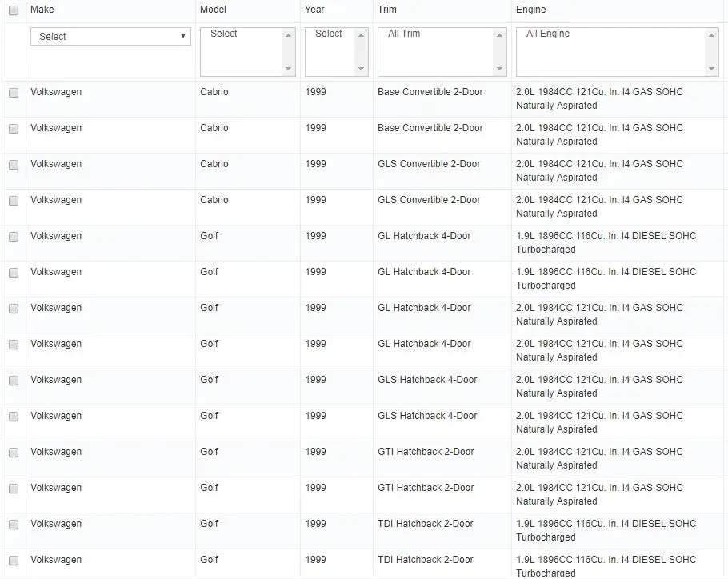The width and height of the screenshot is (728, 579).
Task: Click the Trim list's down scroll arrow
Action: tap(499, 69)
